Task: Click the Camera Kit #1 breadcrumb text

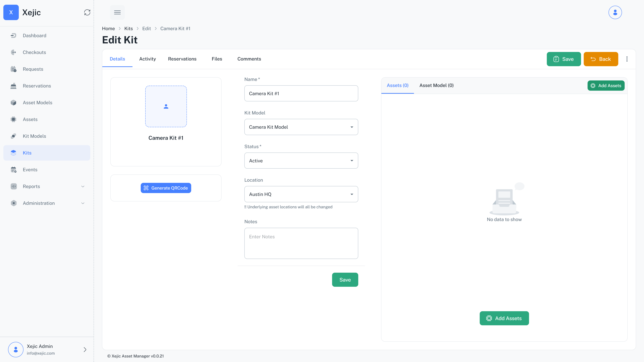Action: coord(175,28)
